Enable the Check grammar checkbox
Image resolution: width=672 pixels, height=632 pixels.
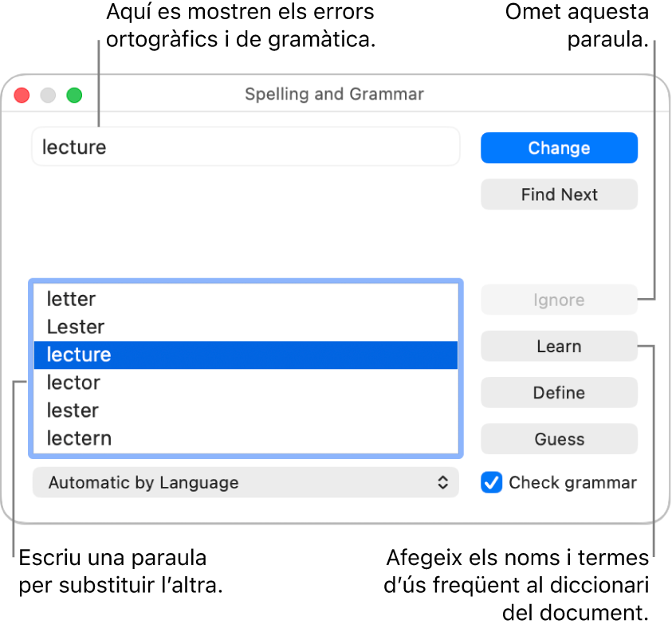(492, 482)
